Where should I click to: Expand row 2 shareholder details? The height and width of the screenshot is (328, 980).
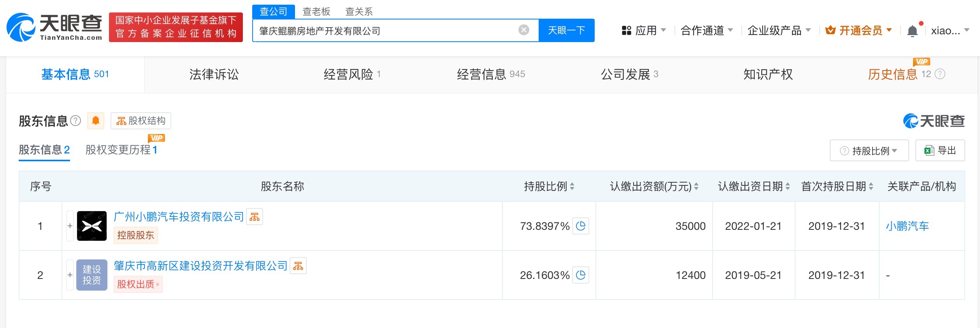click(x=70, y=275)
